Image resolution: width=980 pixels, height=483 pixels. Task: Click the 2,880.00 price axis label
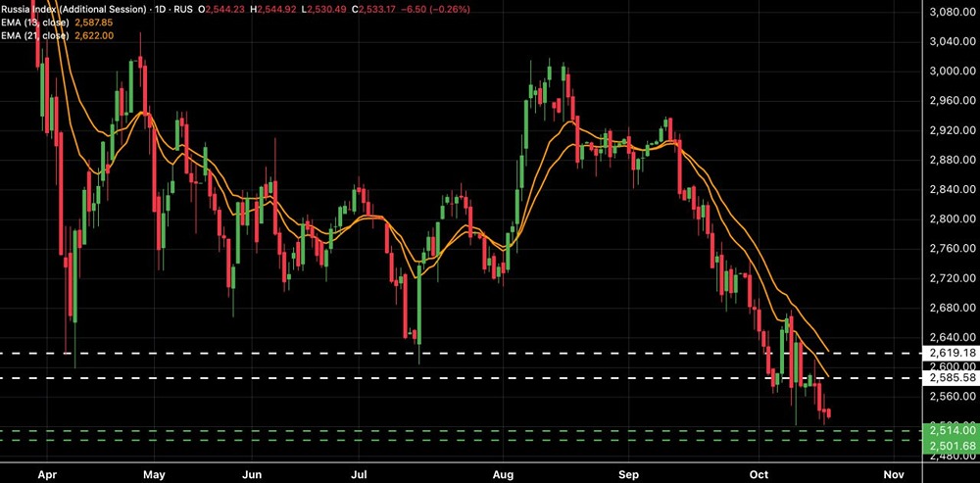(x=954, y=160)
